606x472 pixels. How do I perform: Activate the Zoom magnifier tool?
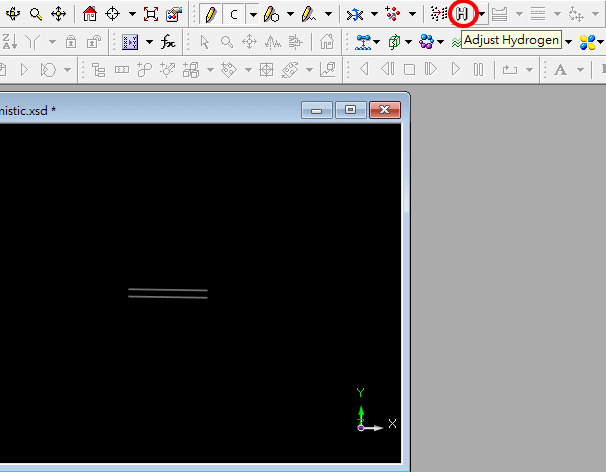click(36, 15)
